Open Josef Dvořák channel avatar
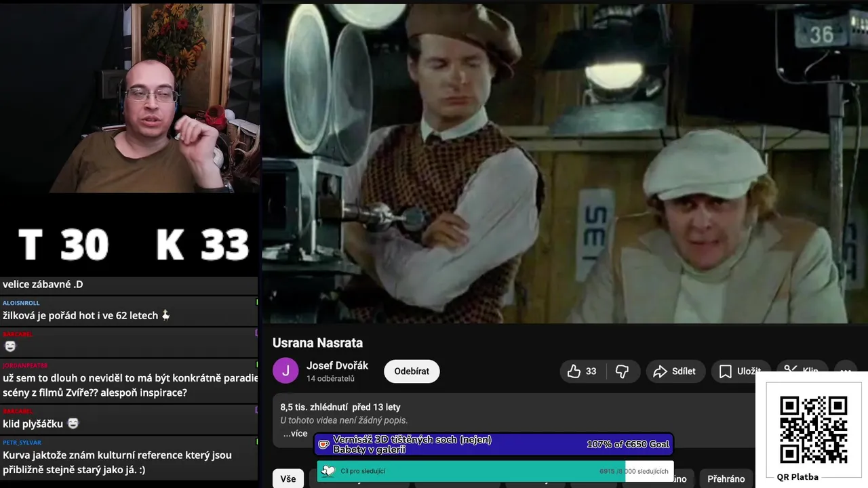Viewport: 868px width, 488px height. tap(285, 371)
